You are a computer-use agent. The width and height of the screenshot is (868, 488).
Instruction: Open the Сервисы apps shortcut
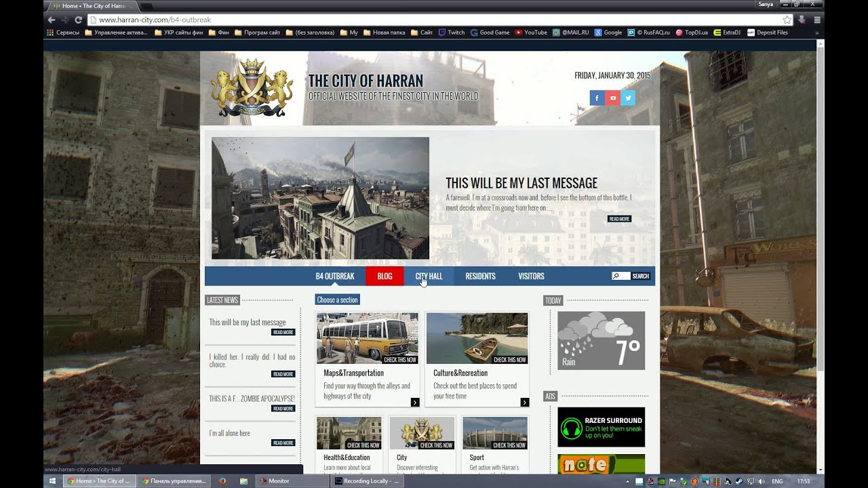[63, 33]
